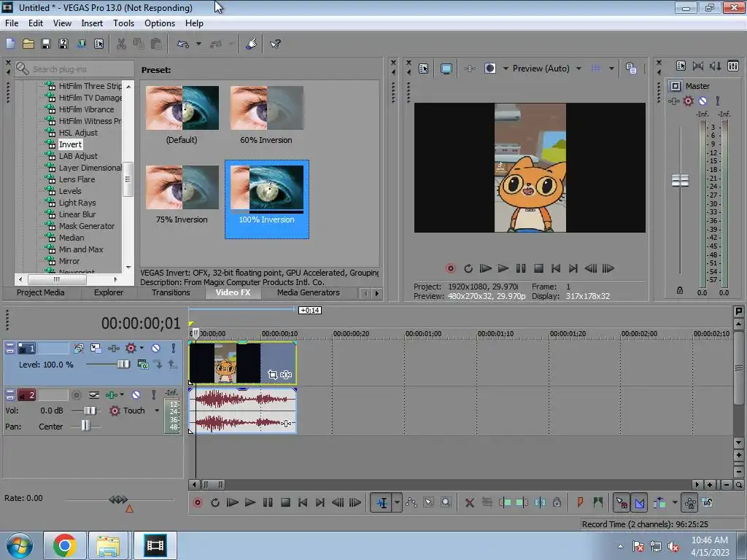Select the Envelope Edit Tool
Viewport: 747px width, 560px height.
click(x=411, y=502)
